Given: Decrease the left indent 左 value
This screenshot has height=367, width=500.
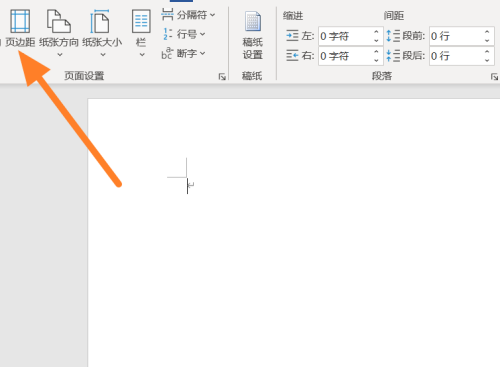Looking at the screenshot, I should pyautogui.click(x=376, y=40).
